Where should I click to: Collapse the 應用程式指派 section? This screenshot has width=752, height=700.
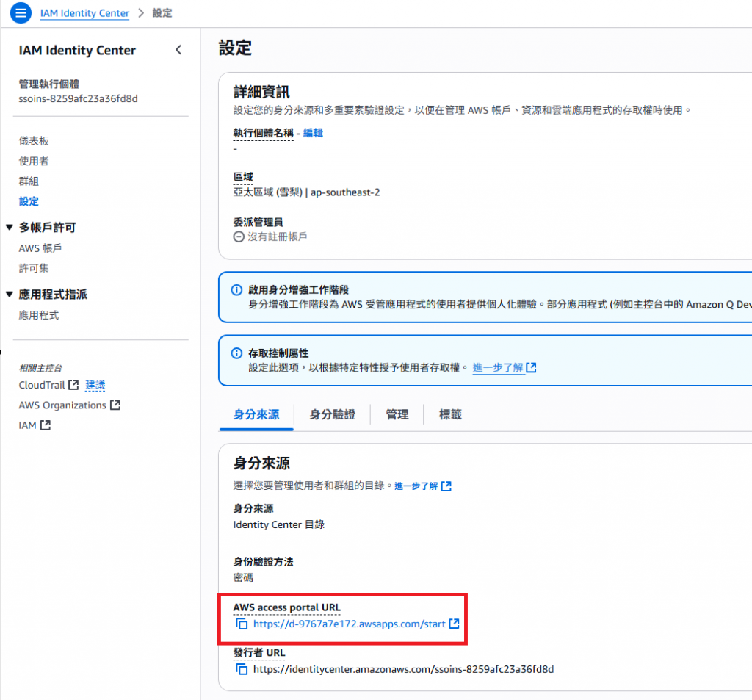pyautogui.click(x=9, y=294)
